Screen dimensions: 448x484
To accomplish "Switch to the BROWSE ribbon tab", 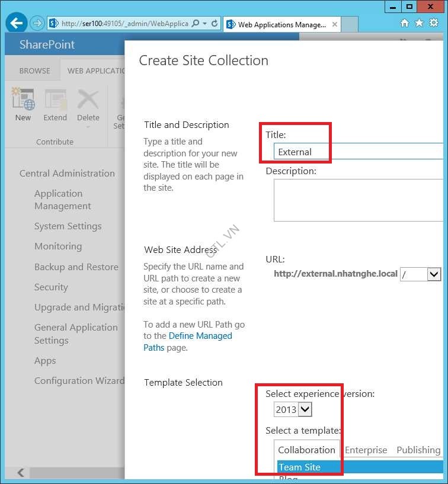I will [34, 70].
